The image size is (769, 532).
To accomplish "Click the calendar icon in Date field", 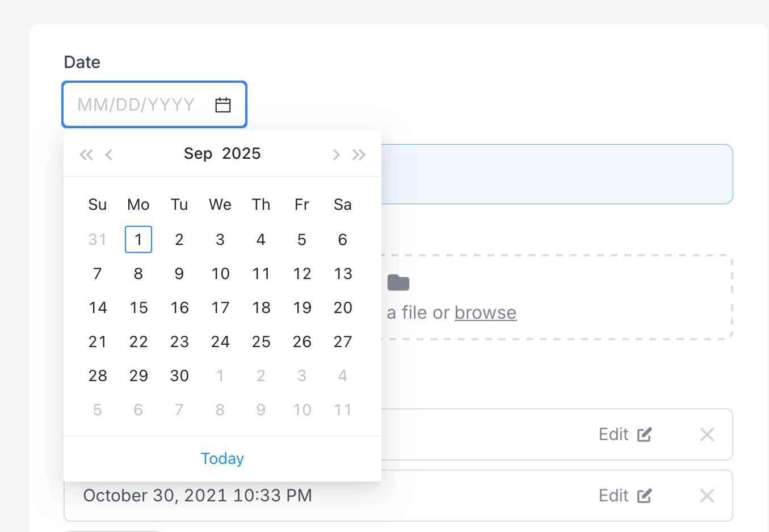I will click(223, 105).
